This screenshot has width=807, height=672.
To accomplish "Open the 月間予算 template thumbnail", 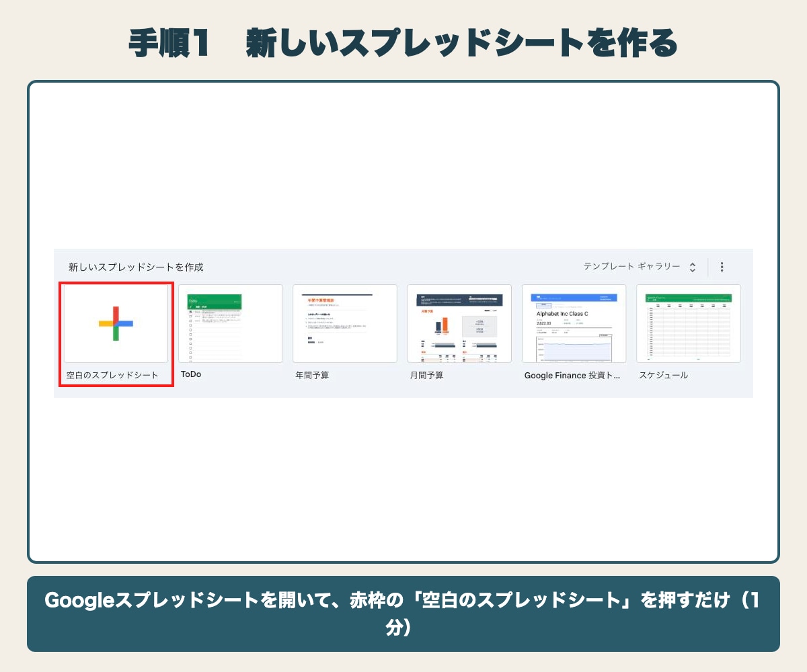I will (459, 324).
